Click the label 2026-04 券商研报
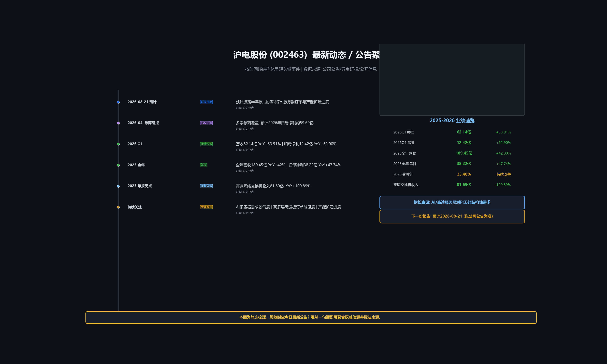 [x=143, y=123]
